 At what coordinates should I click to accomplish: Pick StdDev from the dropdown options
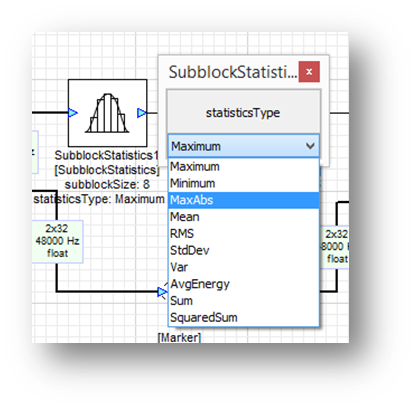click(x=244, y=250)
